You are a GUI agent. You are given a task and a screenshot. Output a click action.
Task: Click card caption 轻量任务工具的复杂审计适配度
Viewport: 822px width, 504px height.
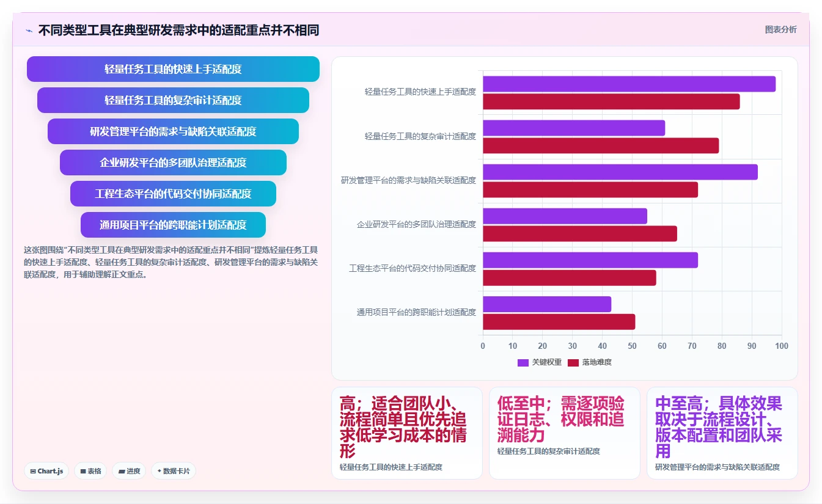coord(549,451)
